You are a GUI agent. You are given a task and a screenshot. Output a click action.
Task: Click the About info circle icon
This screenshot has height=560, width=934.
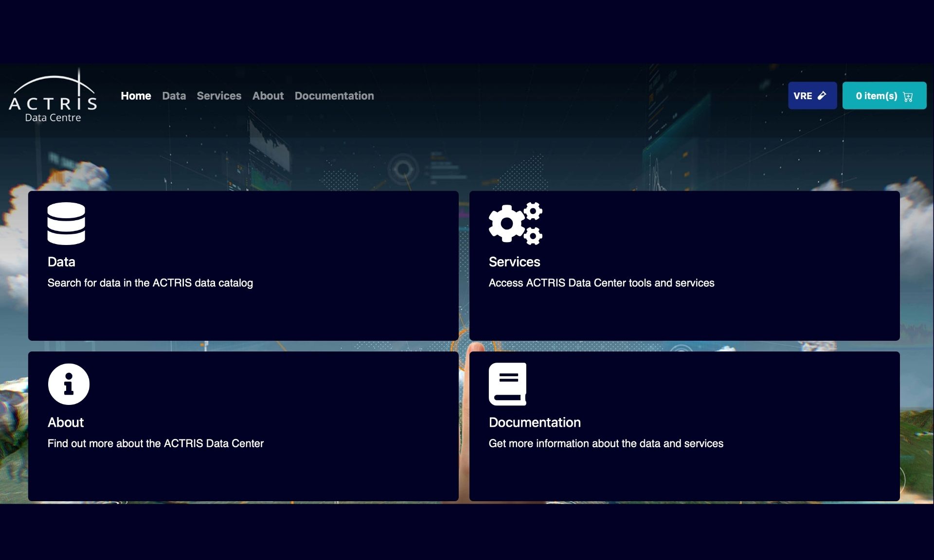click(69, 384)
